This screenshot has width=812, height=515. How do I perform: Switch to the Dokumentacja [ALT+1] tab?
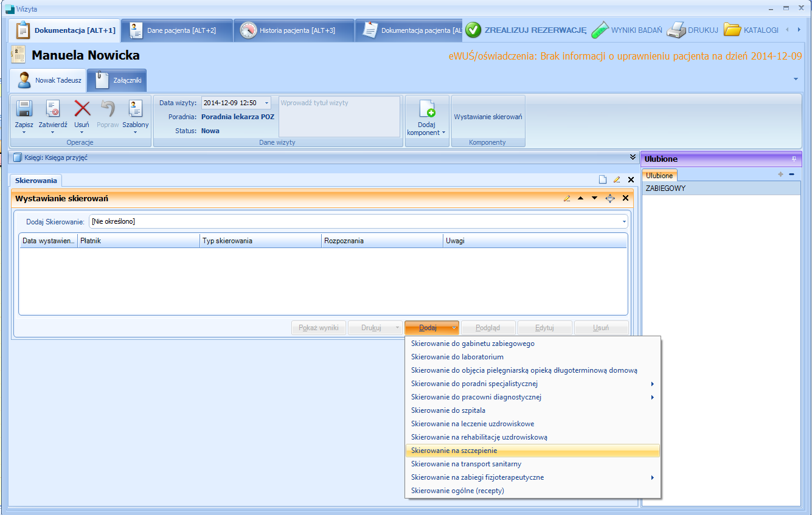[x=65, y=30]
